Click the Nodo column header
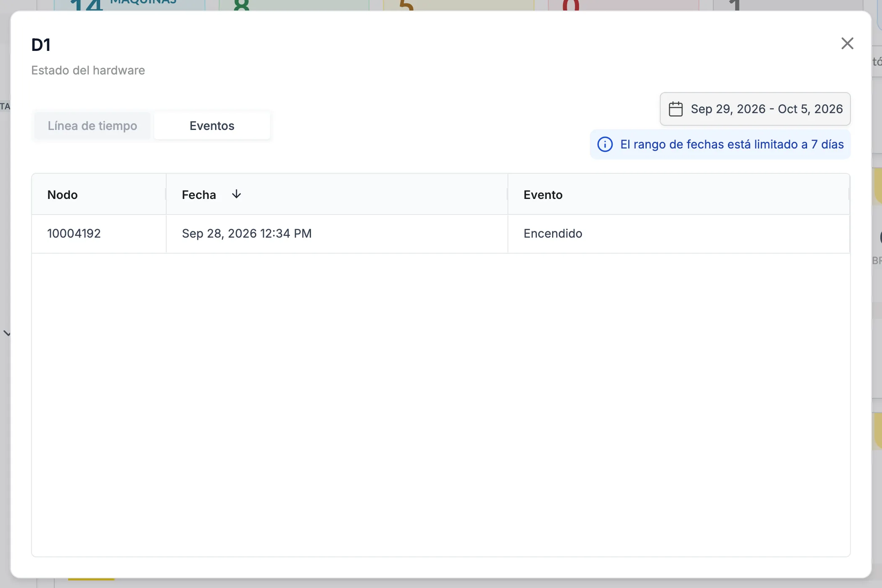This screenshot has width=882, height=588. coord(99,194)
